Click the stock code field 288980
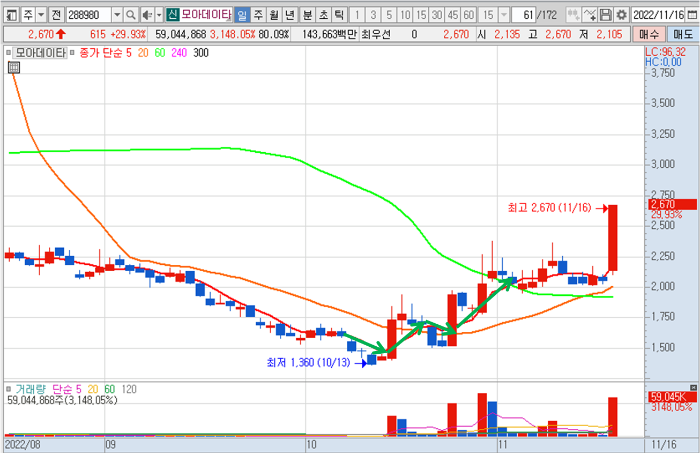Screen dimensions: 700x453 coord(88,15)
